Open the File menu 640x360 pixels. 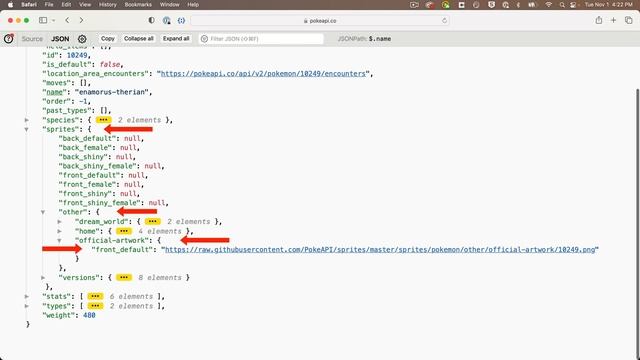click(x=49, y=4)
